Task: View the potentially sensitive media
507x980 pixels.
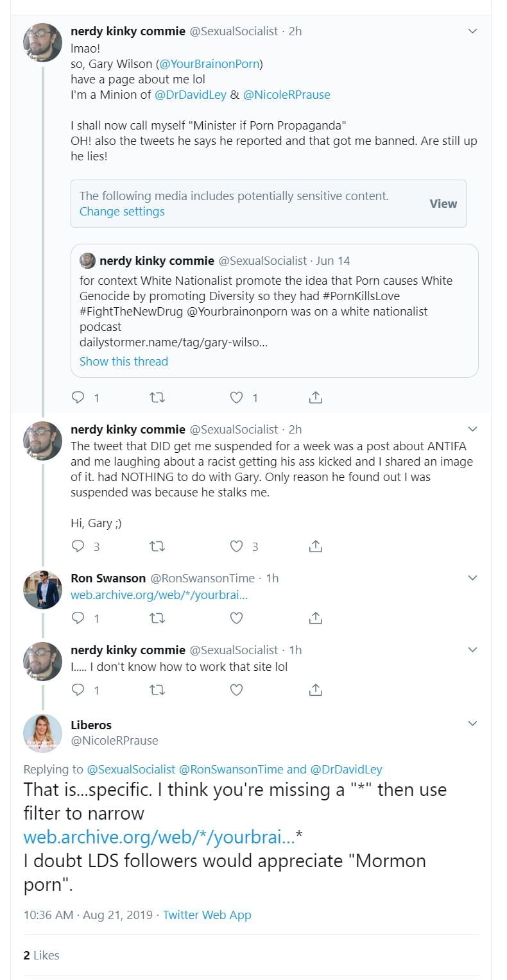Action: tap(443, 203)
